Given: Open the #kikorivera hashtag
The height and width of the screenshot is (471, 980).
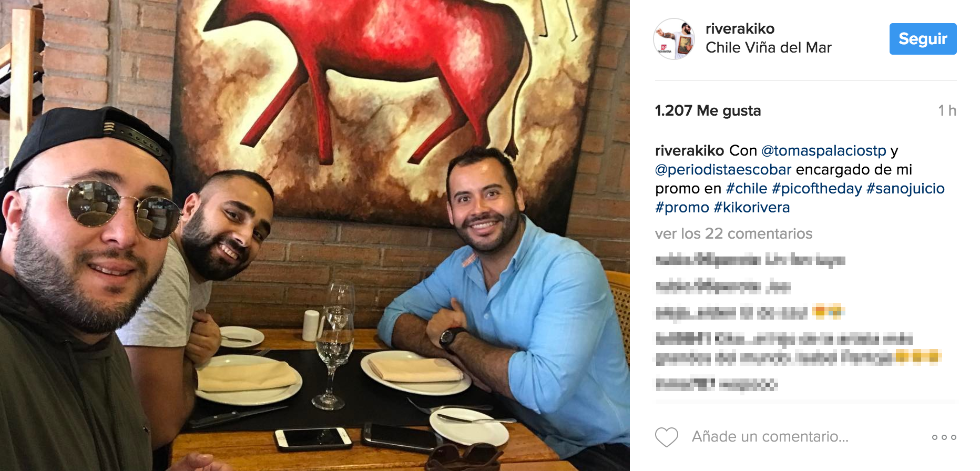Looking at the screenshot, I should click(751, 208).
